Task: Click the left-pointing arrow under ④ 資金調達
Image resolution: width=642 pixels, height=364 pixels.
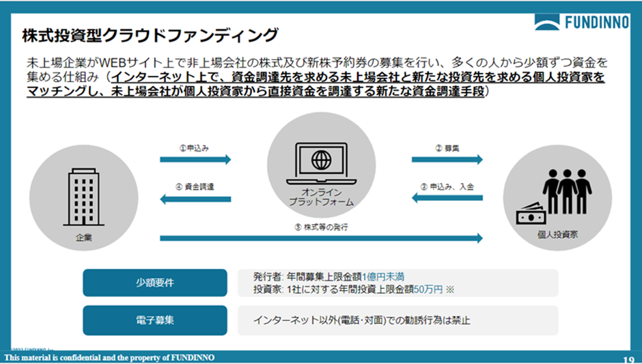Action: [195, 199]
